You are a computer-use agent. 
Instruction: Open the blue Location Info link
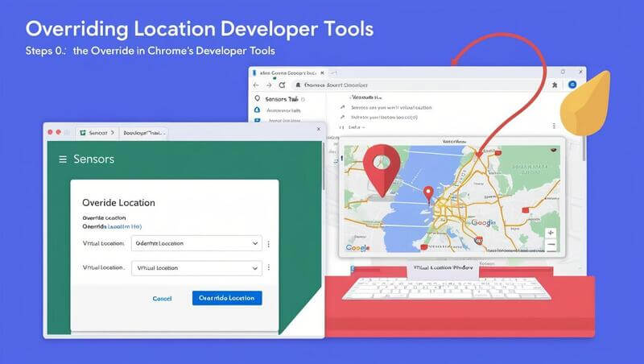pos(125,226)
